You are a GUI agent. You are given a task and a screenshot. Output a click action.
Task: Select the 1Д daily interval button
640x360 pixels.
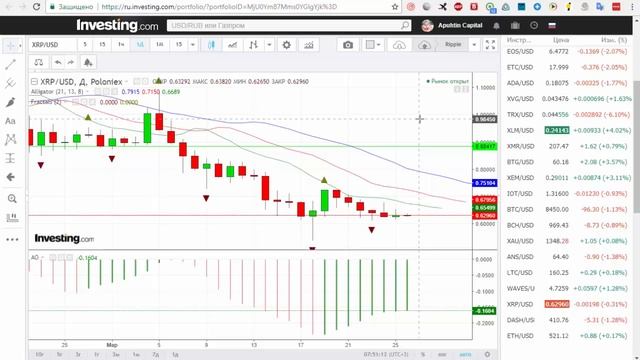140,45
